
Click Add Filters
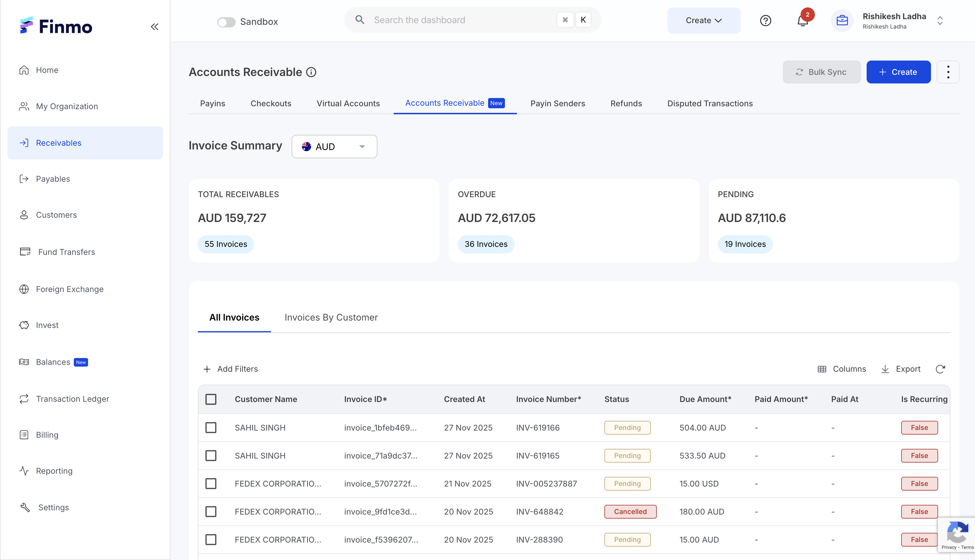(230, 369)
